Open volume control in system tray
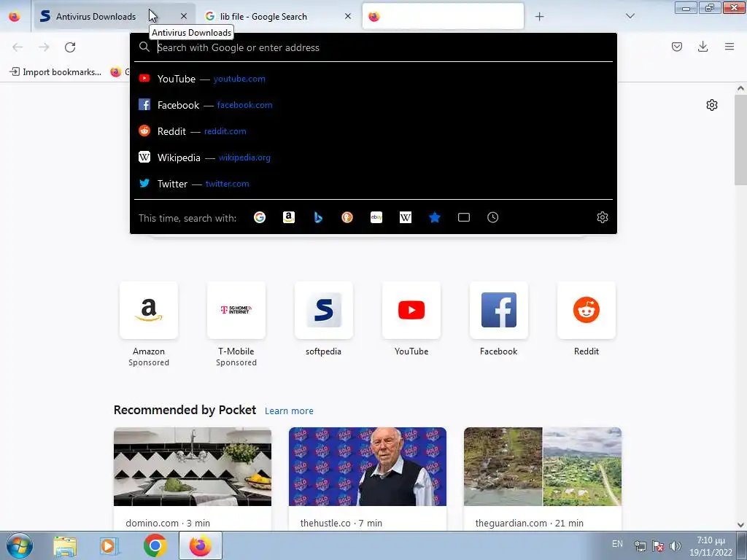Image resolution: width=747 pixels, height=560 pixels. 675,546
